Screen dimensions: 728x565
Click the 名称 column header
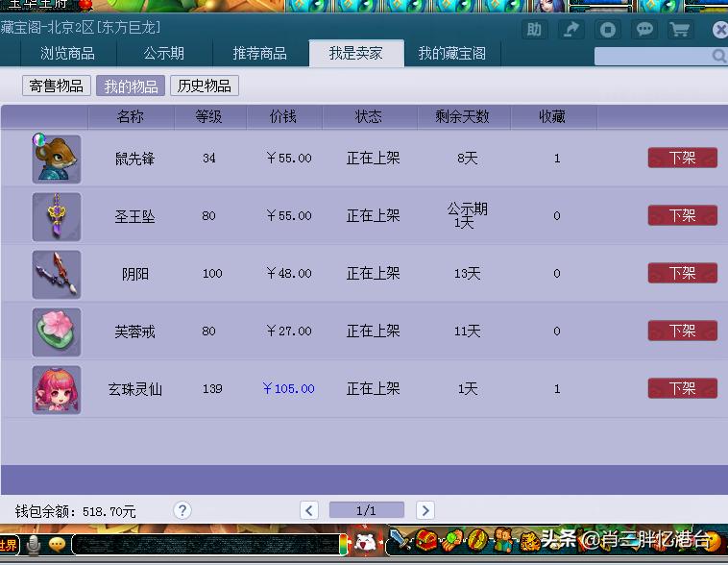[x=131, y=116]
